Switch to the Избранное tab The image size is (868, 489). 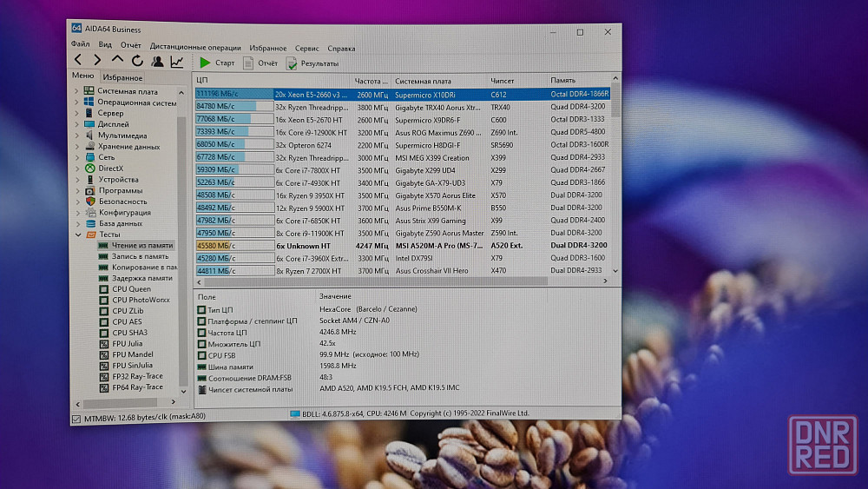(x=122, y=77)
